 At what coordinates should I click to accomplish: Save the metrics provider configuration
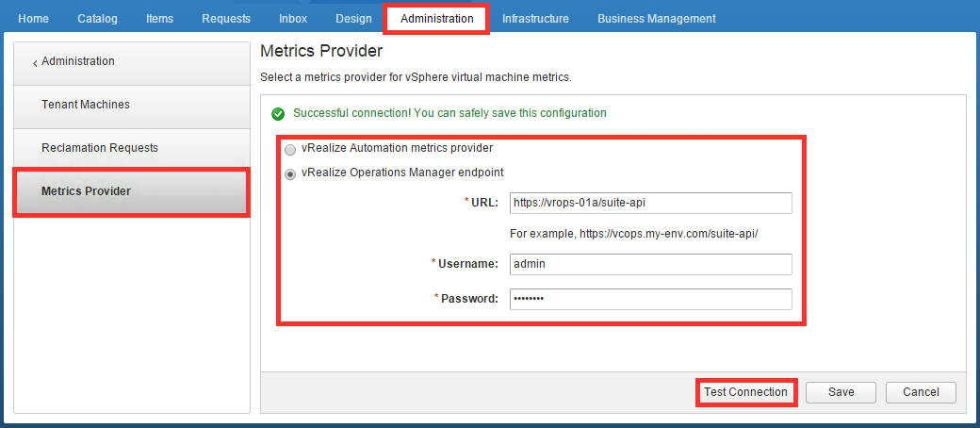(841, 392)
